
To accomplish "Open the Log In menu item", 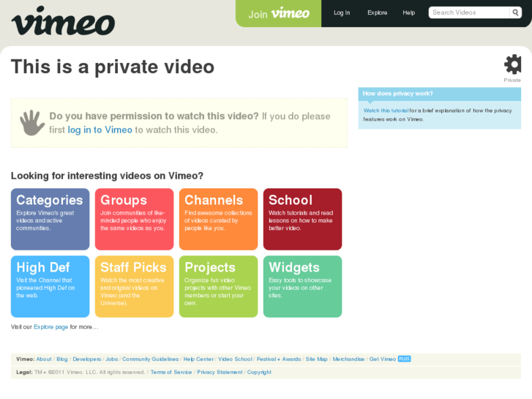I will click(x=342, y=12).
